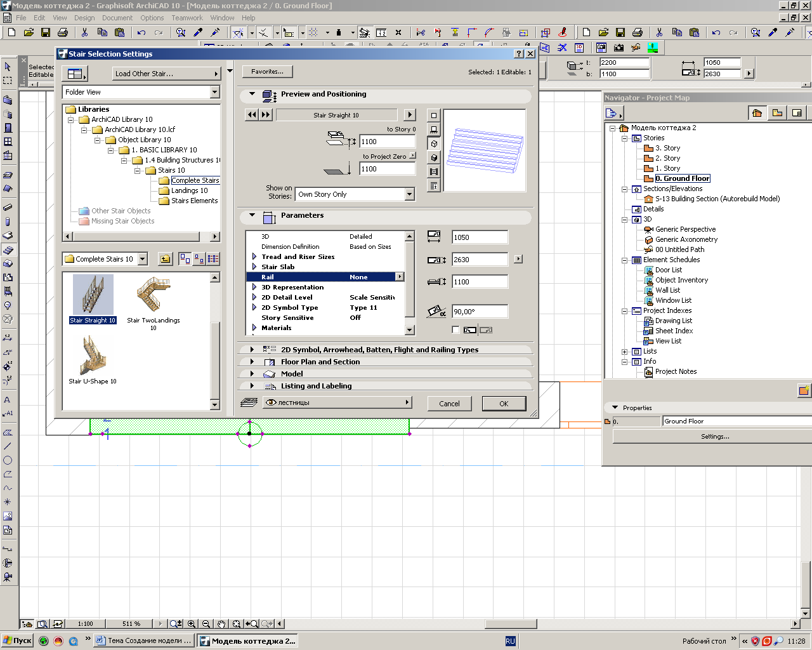
Task: Expand Materials parameter group
Action: point(254,328)
